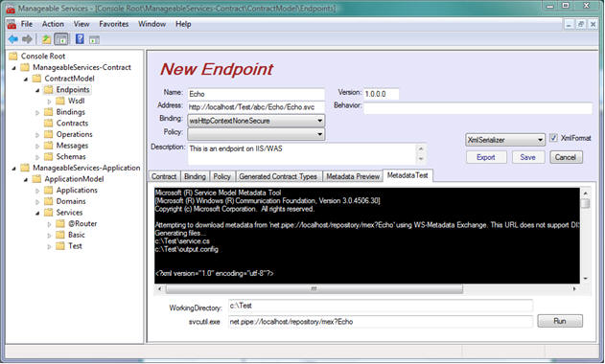605x364 pixels.
Task: Click the console output horizontal scrollbar thumb
Action: tap(314, 289)
